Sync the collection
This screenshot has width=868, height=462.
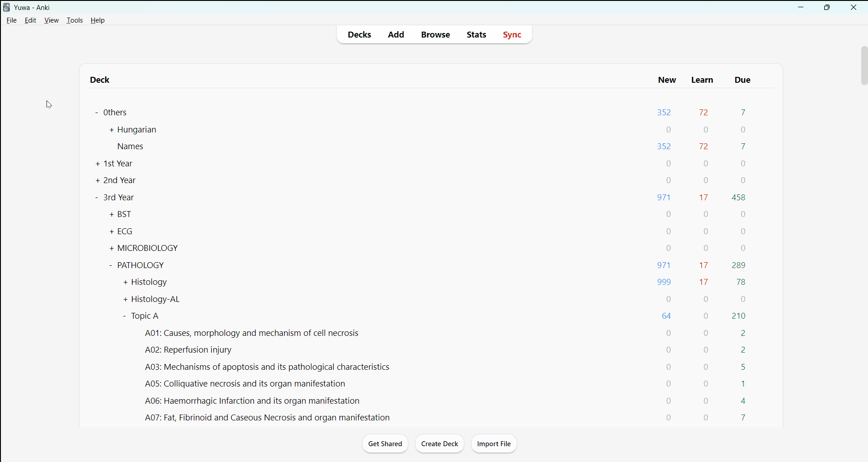point(512,35)
